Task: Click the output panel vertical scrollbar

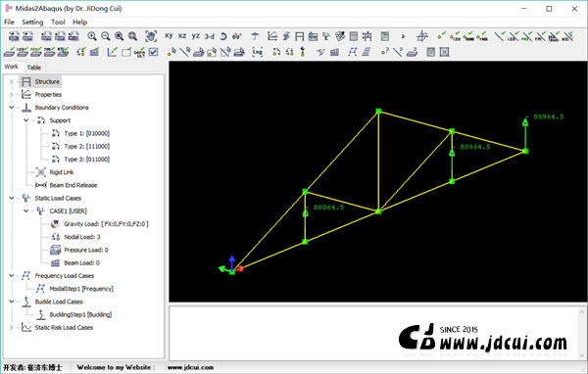Action: pos(582,334)
